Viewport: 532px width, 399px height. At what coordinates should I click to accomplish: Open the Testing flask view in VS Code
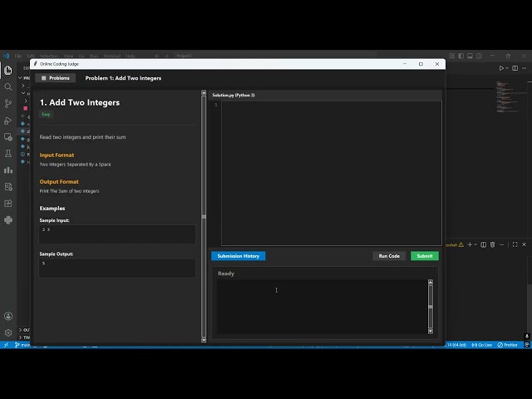(8, 153)
